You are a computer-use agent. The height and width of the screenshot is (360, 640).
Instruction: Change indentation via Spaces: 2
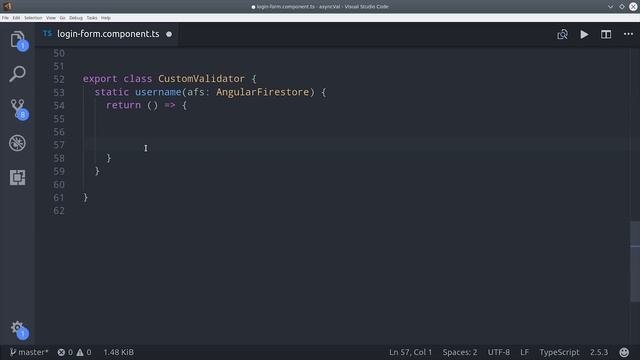click(460, 352)
